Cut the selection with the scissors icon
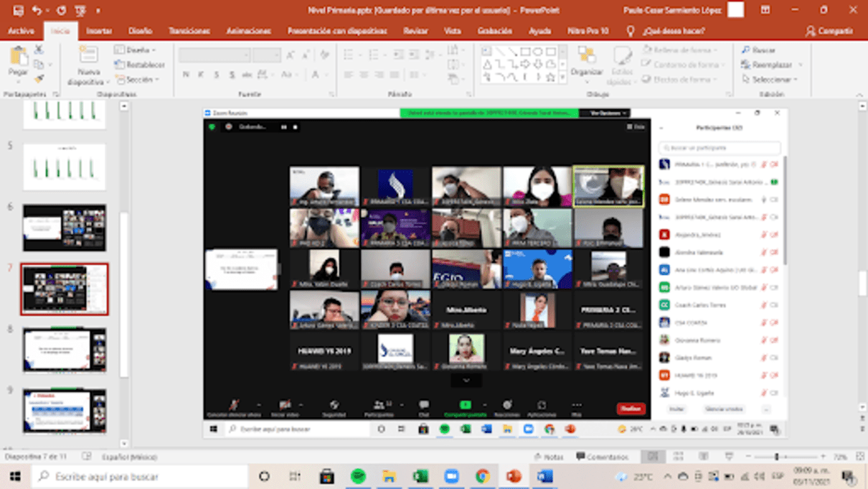This screenshot has width=868, height=489. pos(39,50)
